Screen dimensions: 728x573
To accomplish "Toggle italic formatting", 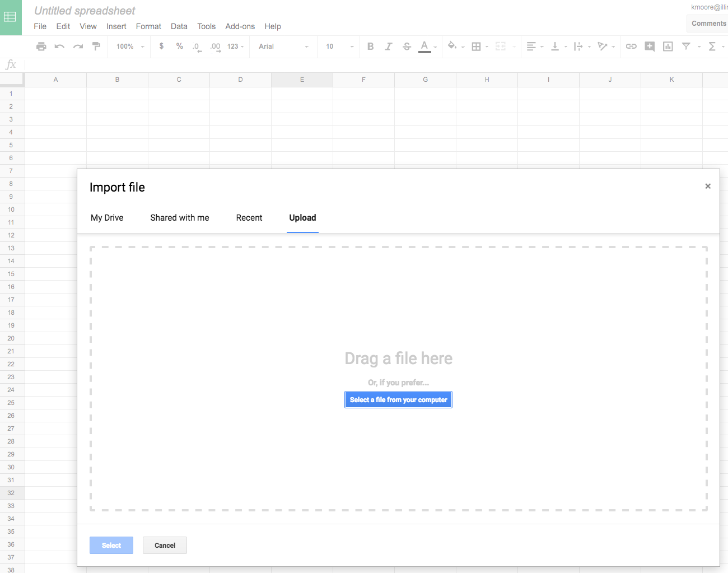I will (388, 46).
